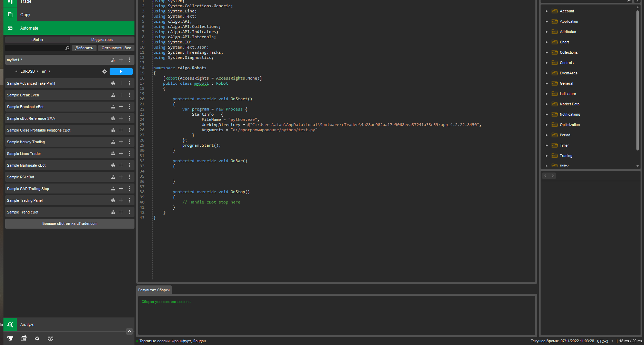Open more options for Sample Trend cBot
The height and width of the screenshot is (345, 644).
coord(129,212)
